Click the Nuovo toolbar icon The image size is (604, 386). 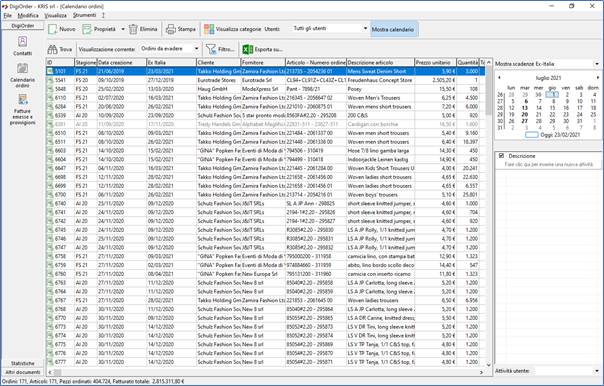tap(53, 29)
